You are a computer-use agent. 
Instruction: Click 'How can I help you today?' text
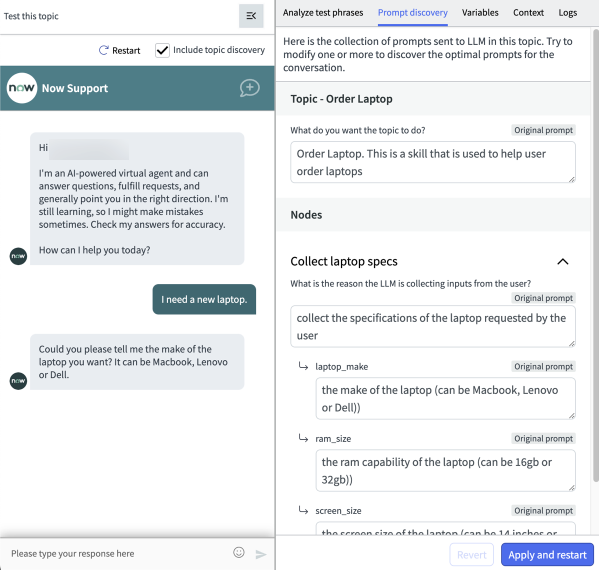(94, 250)
